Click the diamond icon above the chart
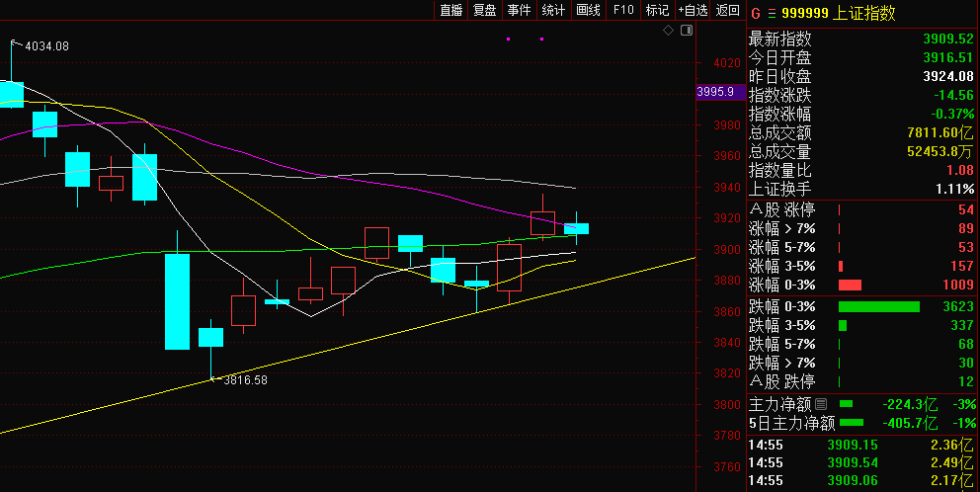980x492 pixels. [x=668, y=31]
